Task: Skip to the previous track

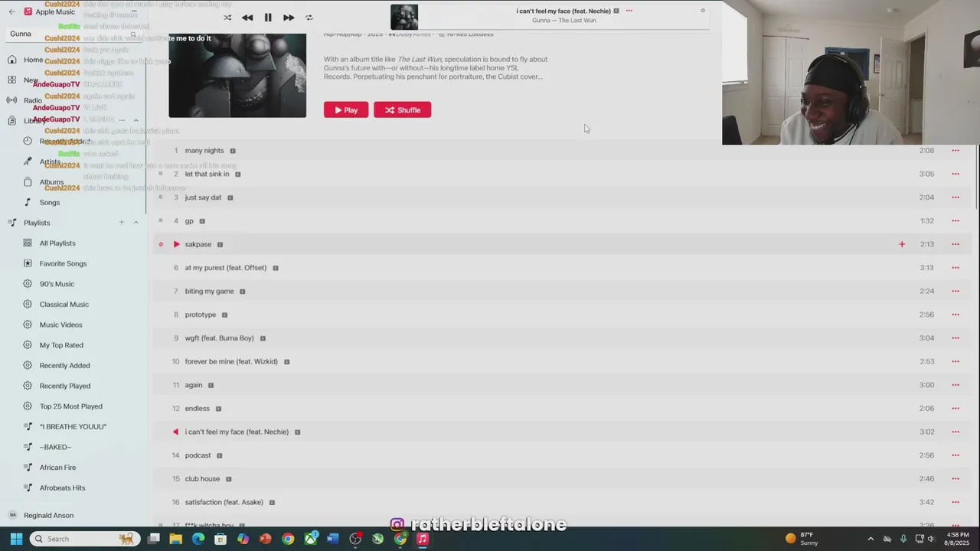Action: pos(247,18)
